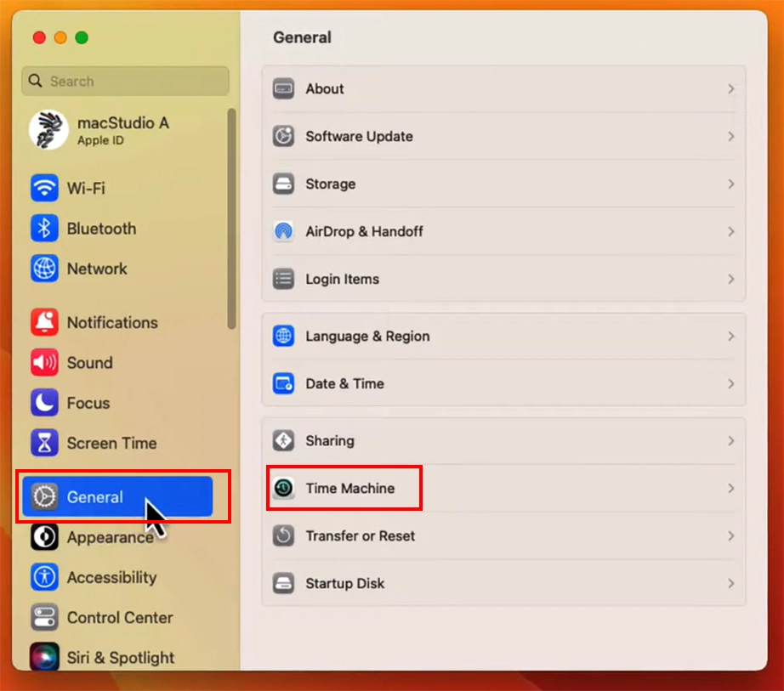Click the Language & Region globe icon
The width and height of the screenshot is (784, 691).
pyautogui.click(x=283, y=336)
